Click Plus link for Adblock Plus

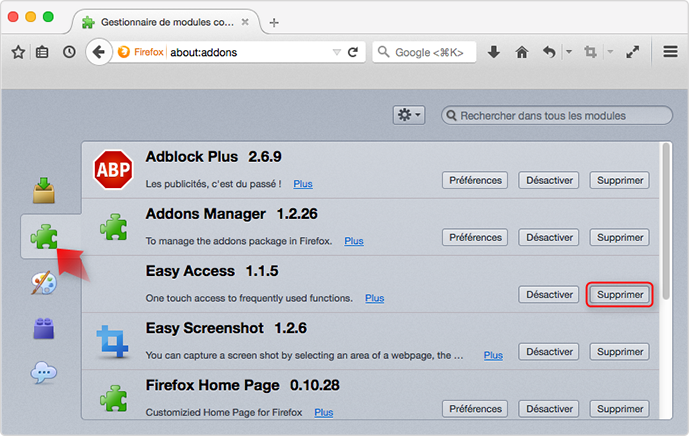click(x=303, y=184)
